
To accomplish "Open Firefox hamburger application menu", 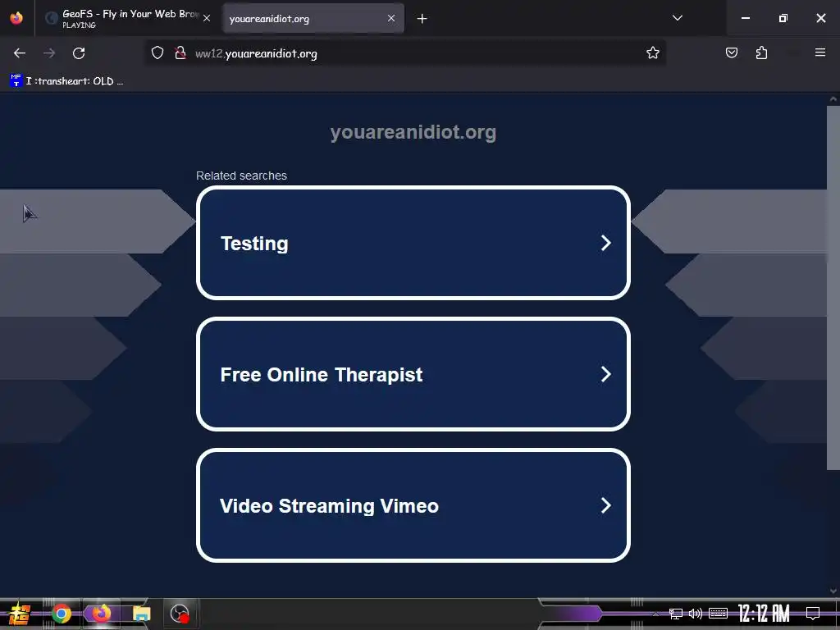I will (x=820, y=52).
